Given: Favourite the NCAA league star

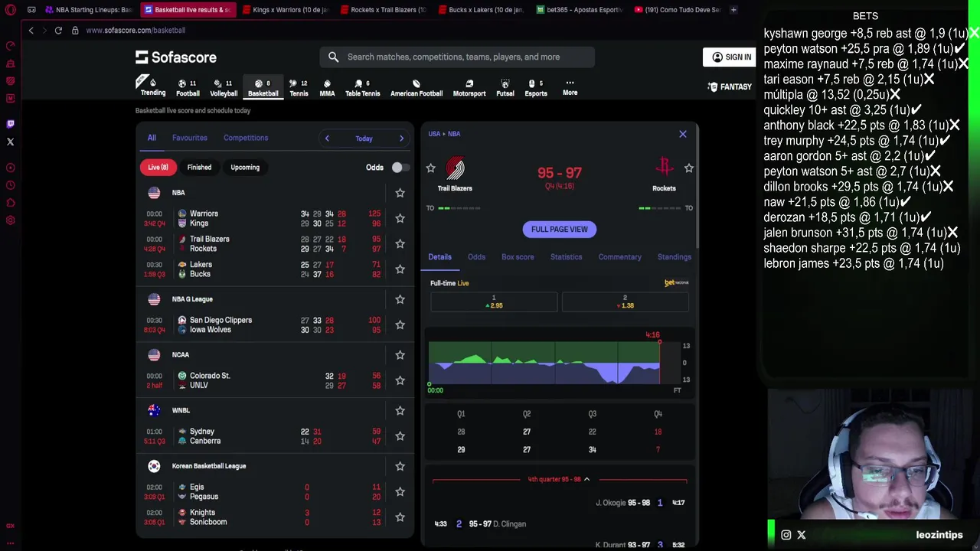Looking at the screenshot, I should (400, 355).
